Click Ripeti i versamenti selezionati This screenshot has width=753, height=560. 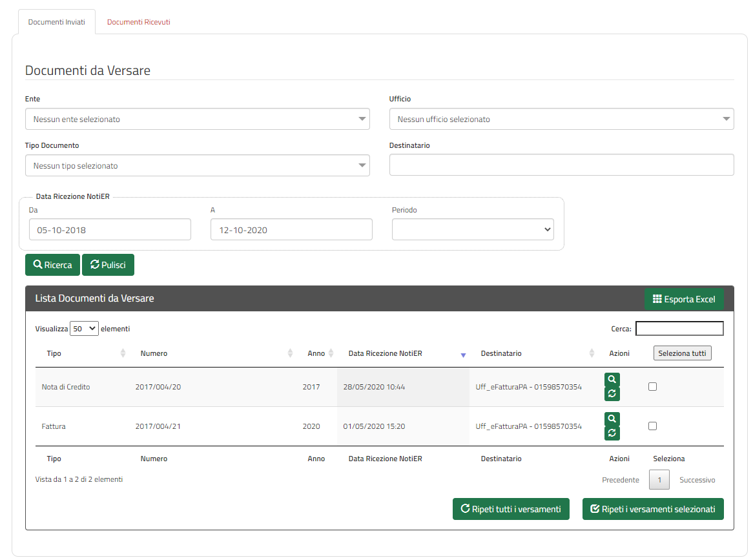pos(653,509)
